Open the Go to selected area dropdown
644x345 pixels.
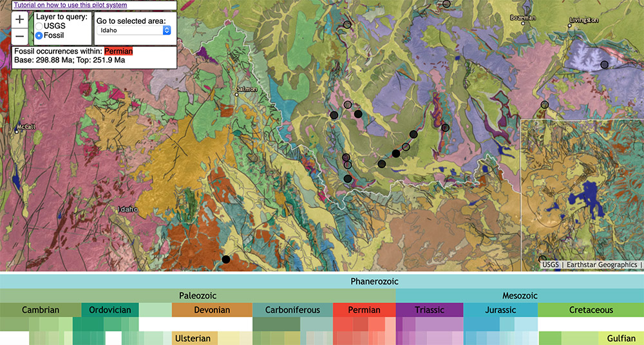click(x=133, y=30)
